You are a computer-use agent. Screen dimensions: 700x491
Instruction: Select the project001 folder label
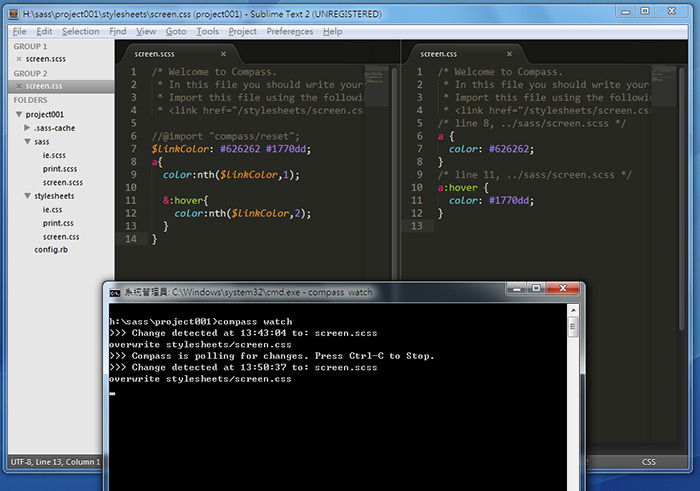coord(45,114)
